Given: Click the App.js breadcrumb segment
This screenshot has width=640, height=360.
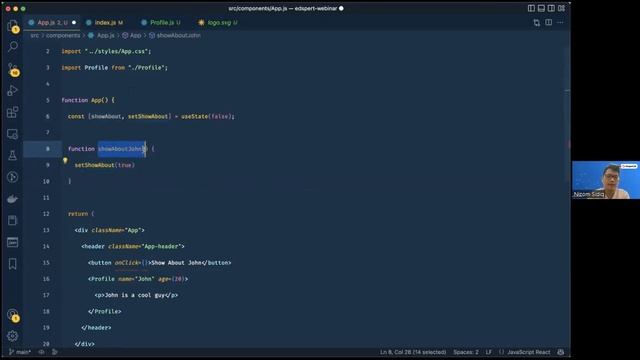Looking at the screenshot, I should tap(102, 36).
